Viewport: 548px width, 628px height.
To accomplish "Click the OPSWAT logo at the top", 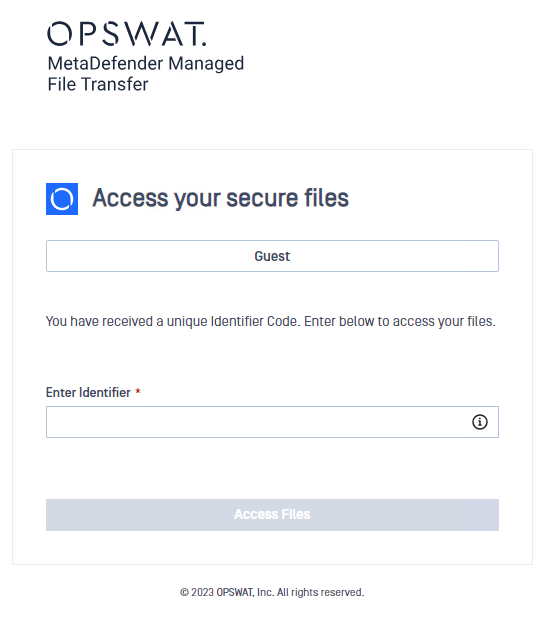I will point(127,34).
